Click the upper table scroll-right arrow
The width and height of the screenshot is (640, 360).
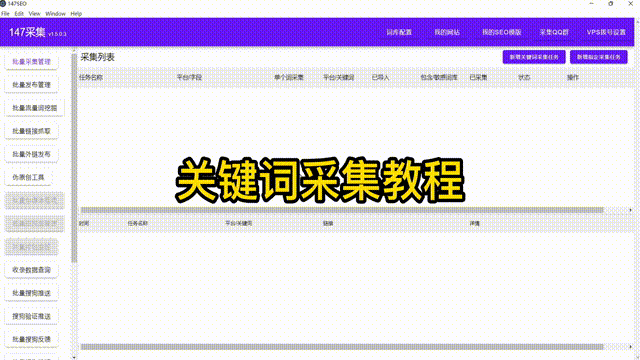(x=631, y=210)
